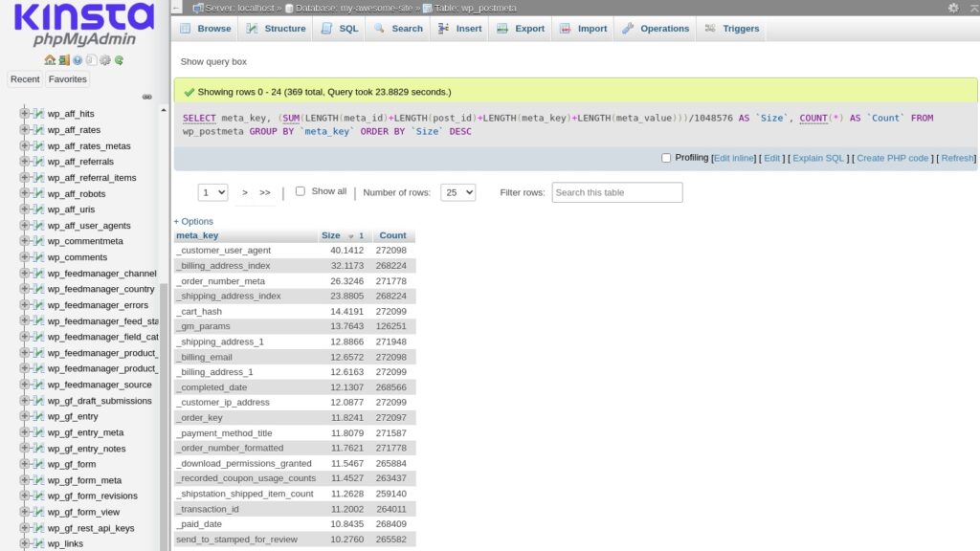The height and width of the screenshot is (551, 980).
Task: Click the Favorites button in sidebar
Action: [x=67, y=79]
